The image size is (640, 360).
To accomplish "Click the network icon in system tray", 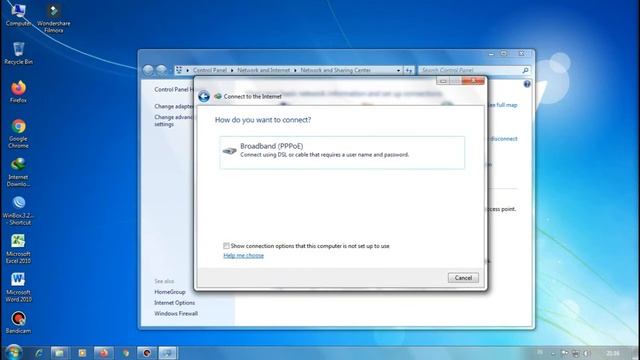I will [576, 353].
